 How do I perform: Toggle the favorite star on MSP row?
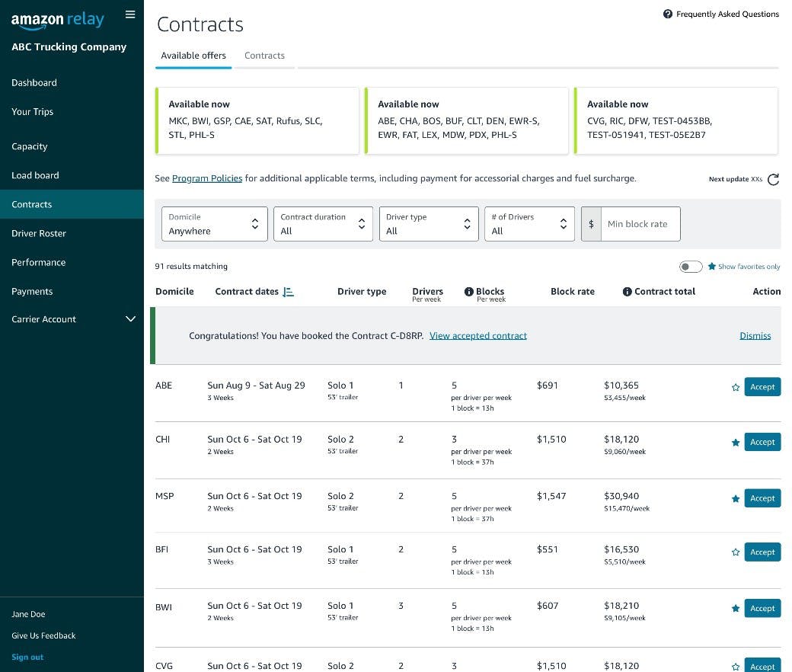click(736, 499)
